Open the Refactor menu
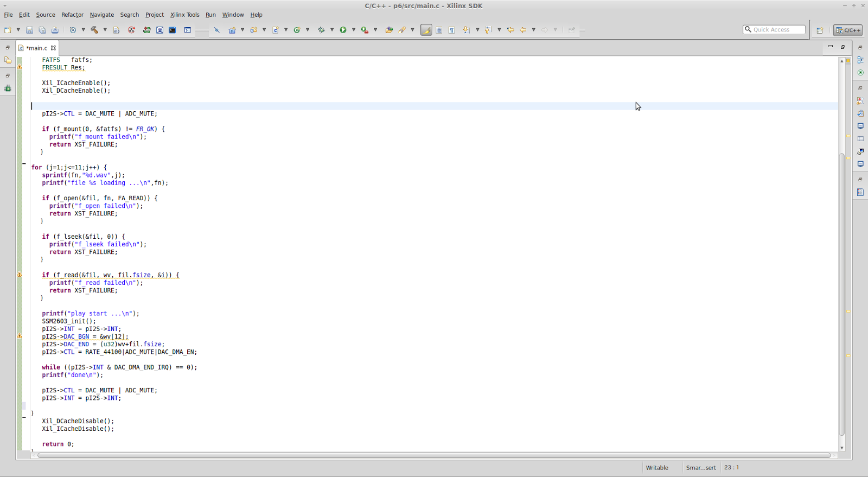 72,15
